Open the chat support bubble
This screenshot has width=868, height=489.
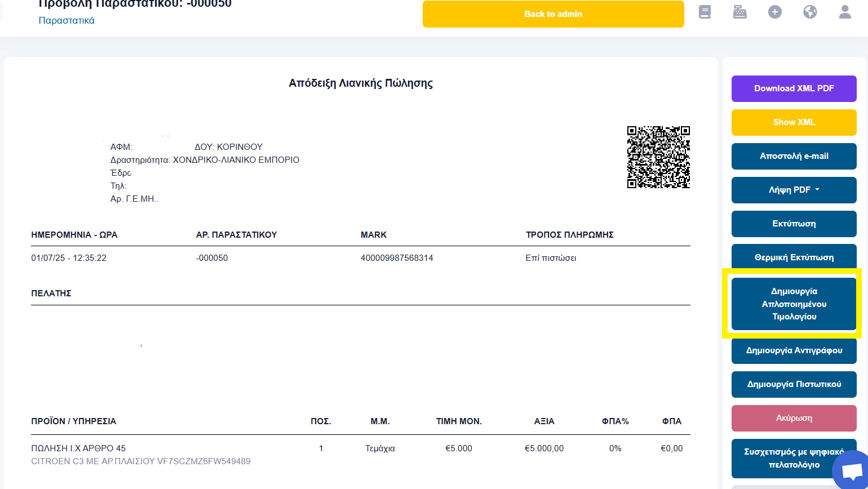(853, 471)
